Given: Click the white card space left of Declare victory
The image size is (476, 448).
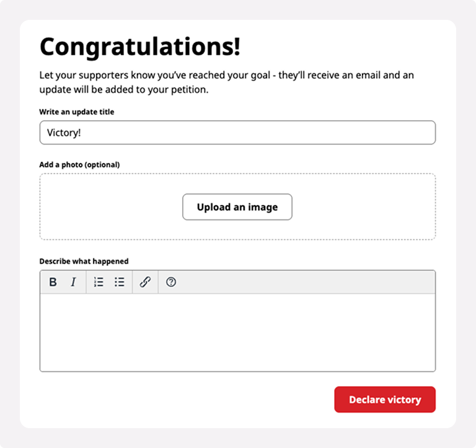Looking at the screenshot, I should coord(182,400).
